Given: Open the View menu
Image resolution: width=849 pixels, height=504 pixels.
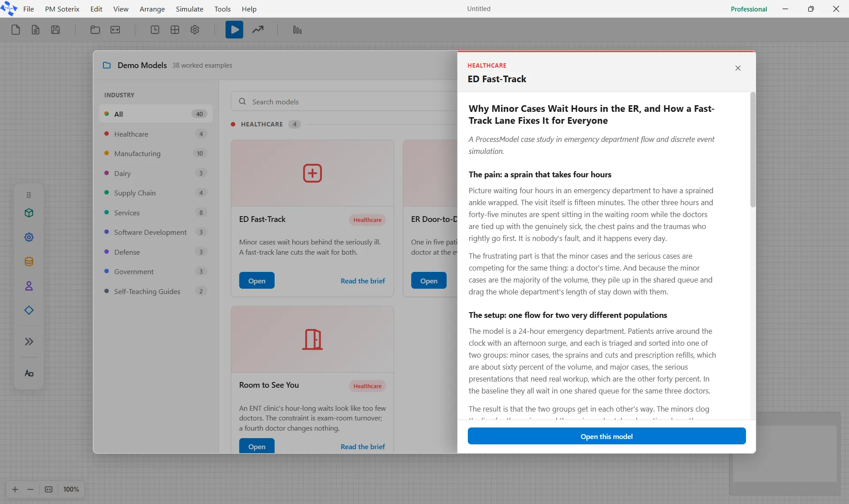Looking at the screenshot, I should coord(121,9).
